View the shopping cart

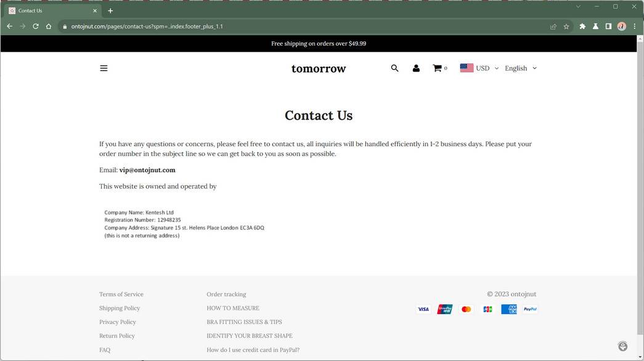tap(437, 68)
